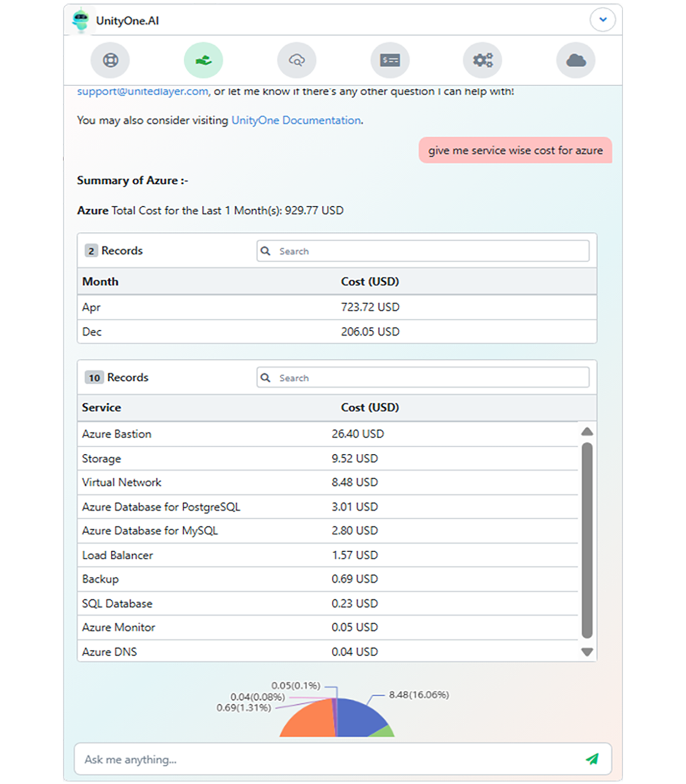Open the settings gears icon
Screen dimensions: 686x784
(483, 60)
